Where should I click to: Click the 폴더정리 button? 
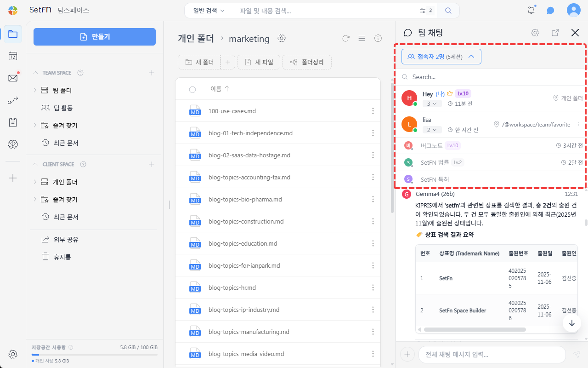click(307, 62)
